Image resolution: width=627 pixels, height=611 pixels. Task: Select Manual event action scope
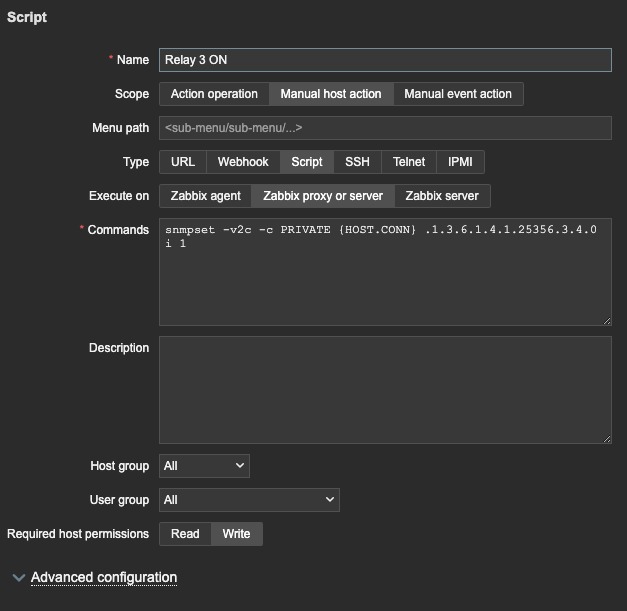pos(457,94)
